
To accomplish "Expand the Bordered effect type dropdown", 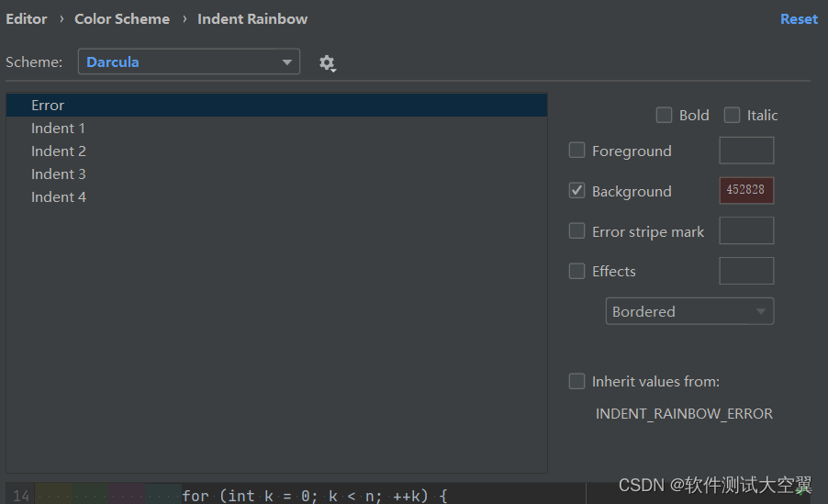I will (689, 311).
